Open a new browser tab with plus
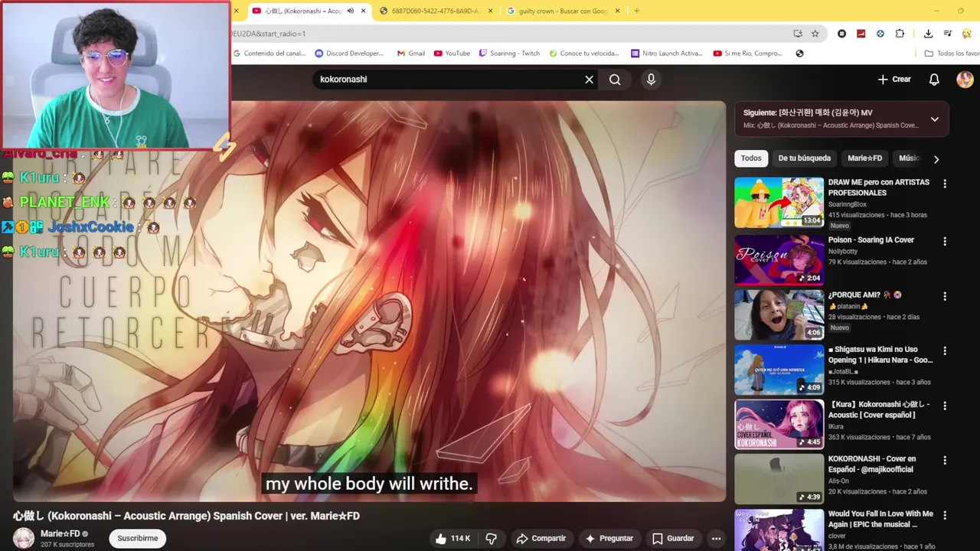Screen dimensions: 980x551 (636, 11)
